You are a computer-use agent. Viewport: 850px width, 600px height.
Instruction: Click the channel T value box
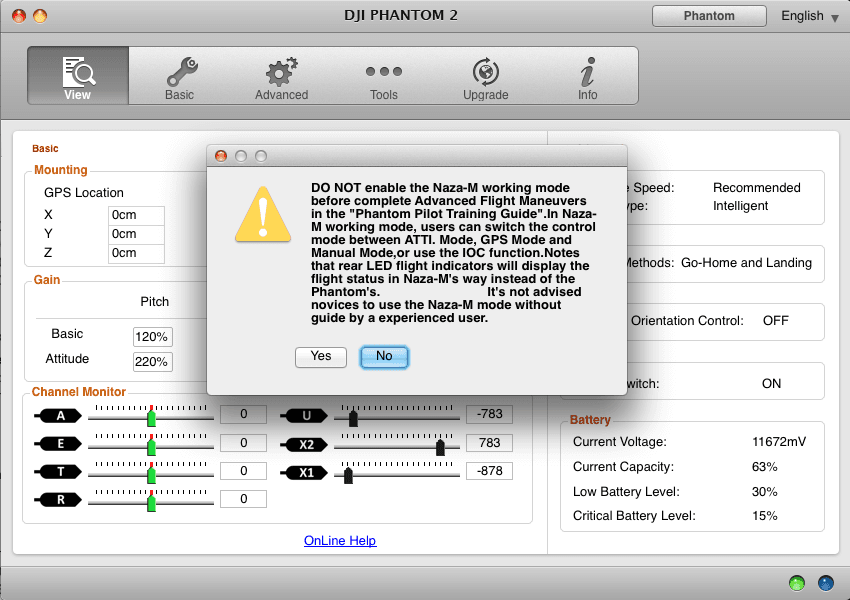(x=243, y=471)
